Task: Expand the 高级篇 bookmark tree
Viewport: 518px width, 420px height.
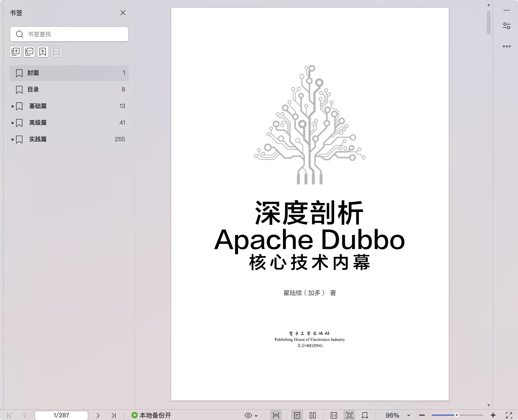Action: click(x=13, y=123)
